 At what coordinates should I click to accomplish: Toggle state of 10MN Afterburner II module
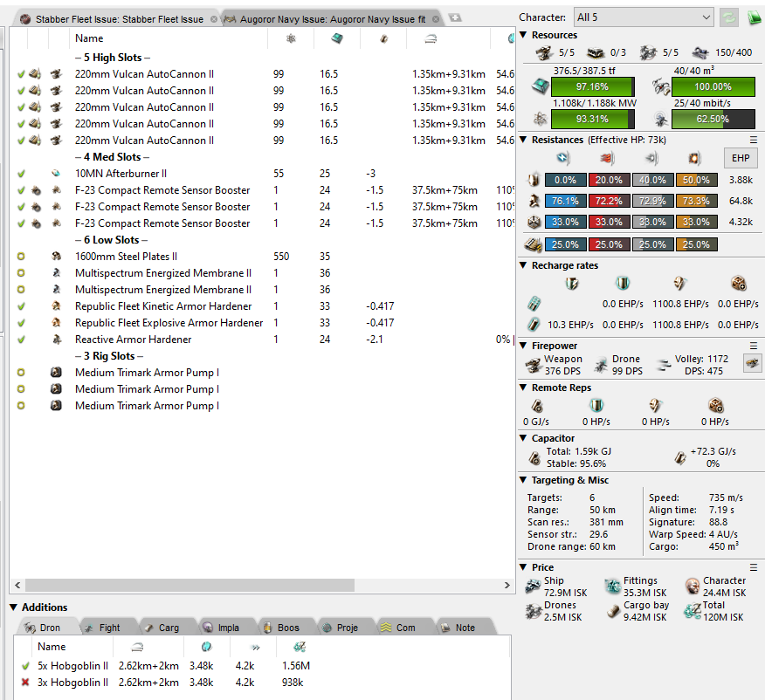tap(21, 174)
